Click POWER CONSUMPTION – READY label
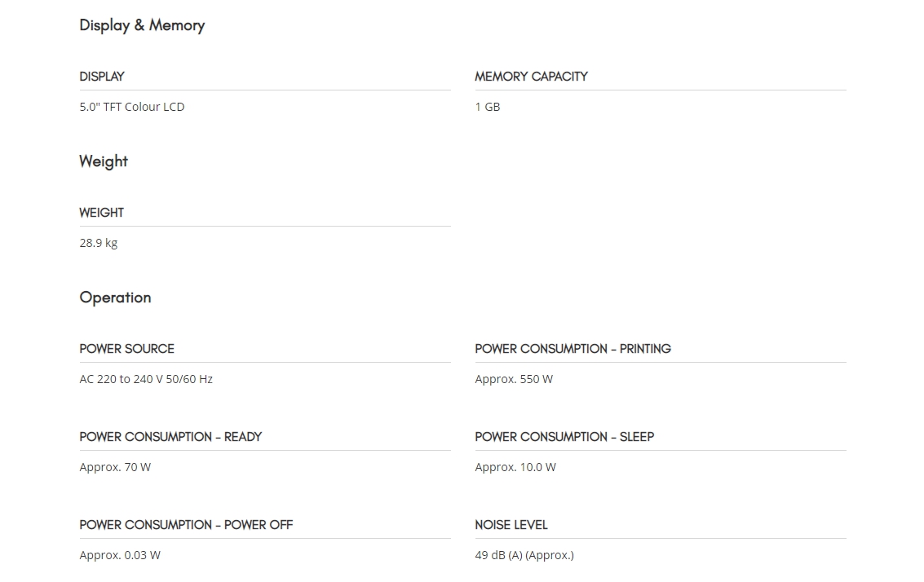Image resolution: width=924 pixels, height=582 pixels. (x=171, y=437)
